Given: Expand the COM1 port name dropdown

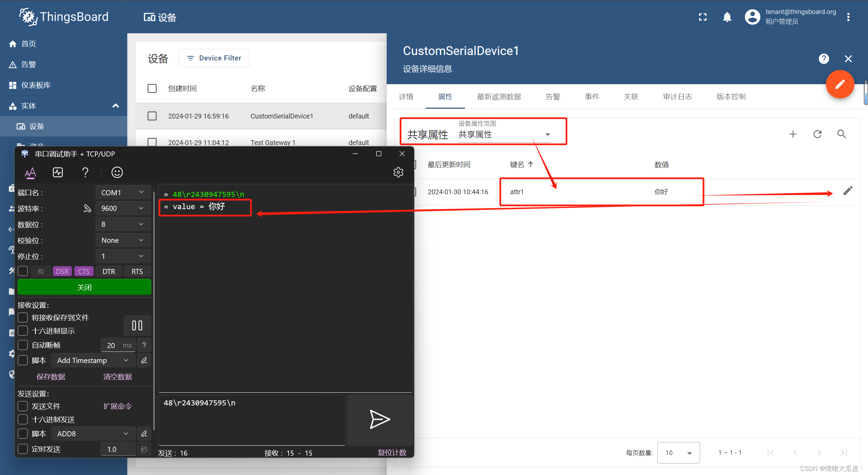Looking at the screenshot, I should (x=122, y=193).
